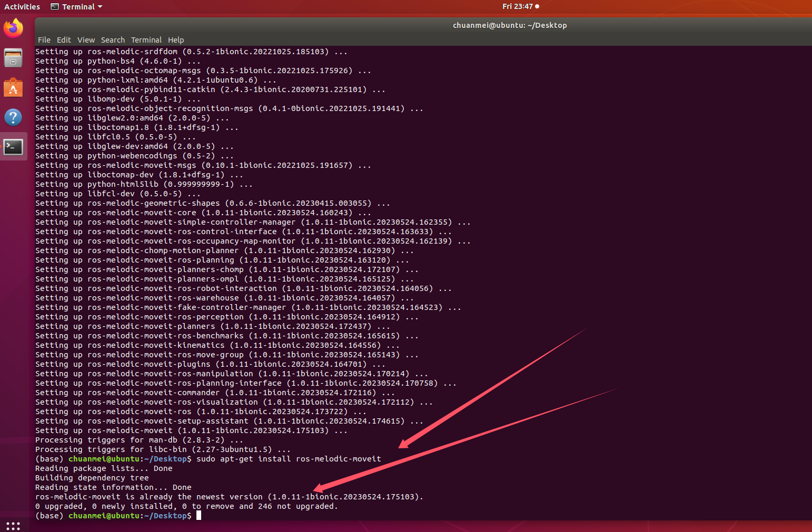The width and height of the screenshot is (812, 532).
Task: Open the View menu
Action: [x=86, y=40]
